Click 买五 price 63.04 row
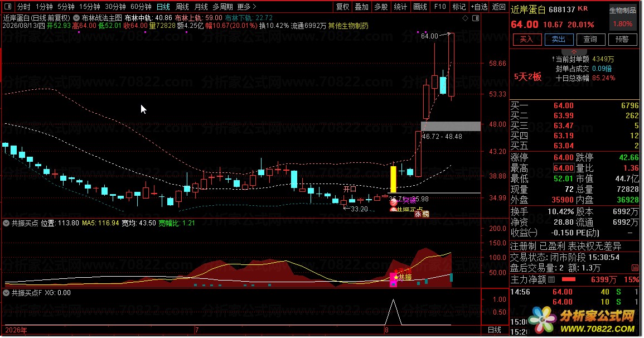The width and height of the screenshot is (644, 338). click(574, 146)
